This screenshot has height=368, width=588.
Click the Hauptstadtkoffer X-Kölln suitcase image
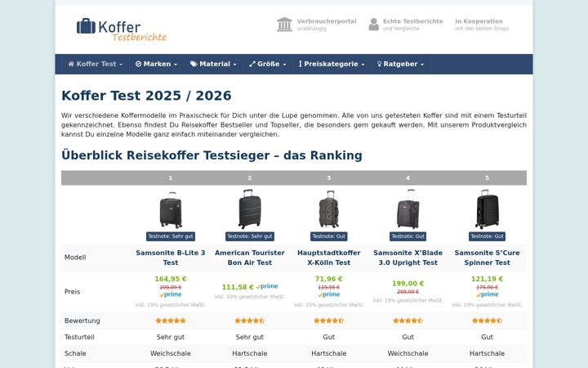(329, 209)
